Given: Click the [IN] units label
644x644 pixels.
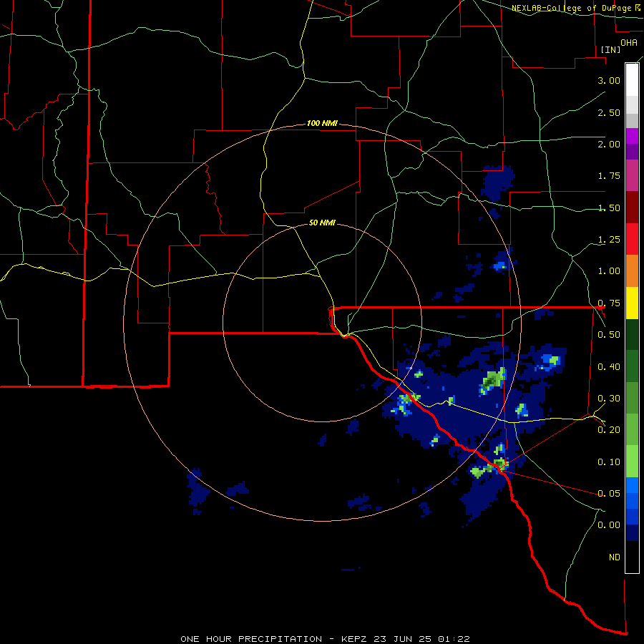Looking at the screenshot, I should 610,49.
